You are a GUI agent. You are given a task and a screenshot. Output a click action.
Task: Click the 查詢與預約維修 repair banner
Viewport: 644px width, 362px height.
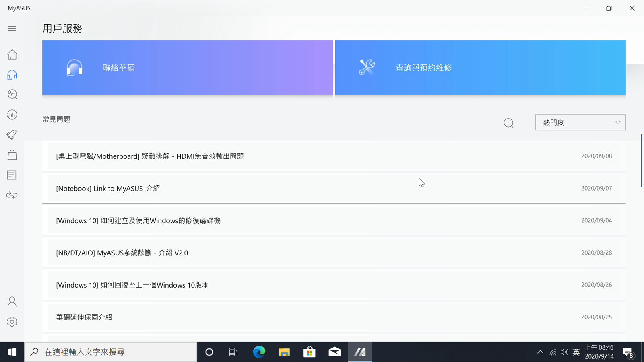coord(480,68)
